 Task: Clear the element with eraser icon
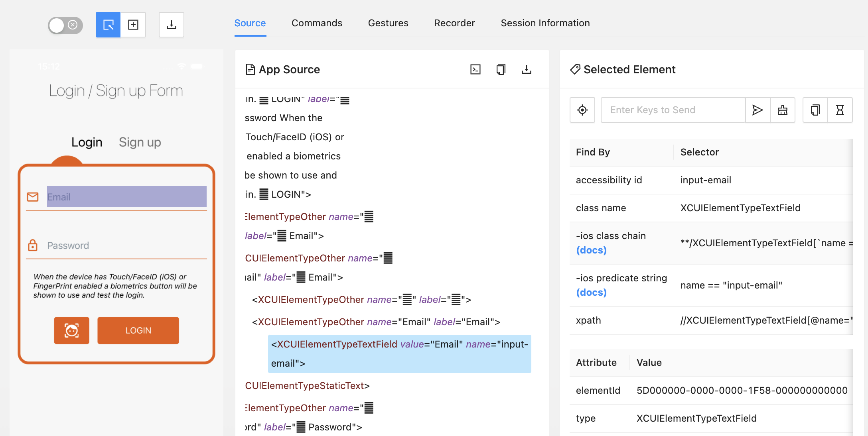coord(783,110)
